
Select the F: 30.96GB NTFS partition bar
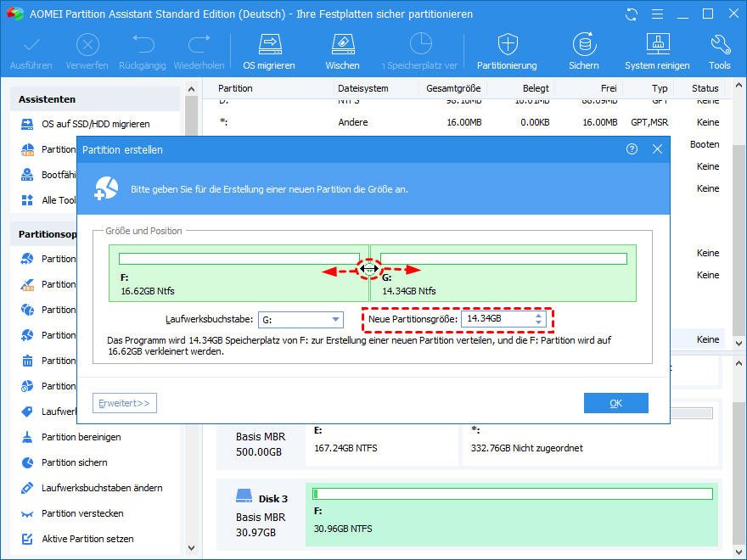(x=512, y=514)
